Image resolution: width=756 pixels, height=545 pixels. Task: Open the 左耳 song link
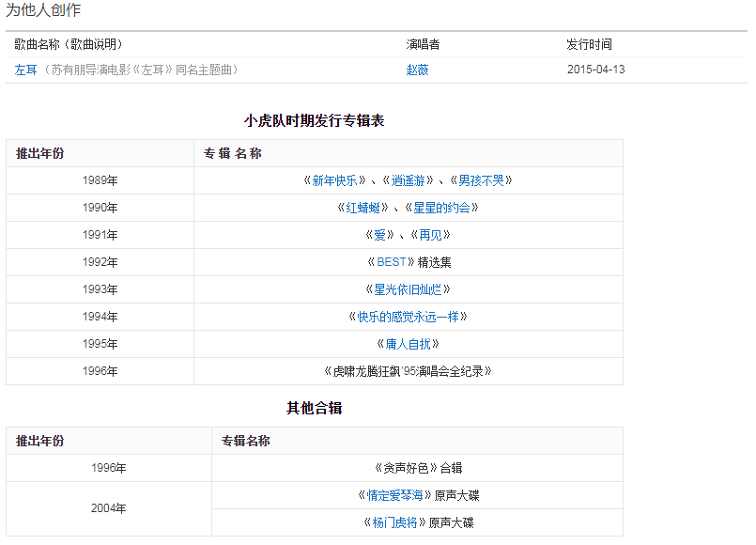pyautogui.click(x=25, y=70)
